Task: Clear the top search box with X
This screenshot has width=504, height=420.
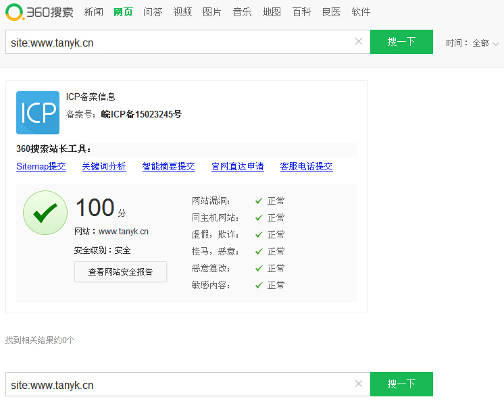Action: (359, 42)
